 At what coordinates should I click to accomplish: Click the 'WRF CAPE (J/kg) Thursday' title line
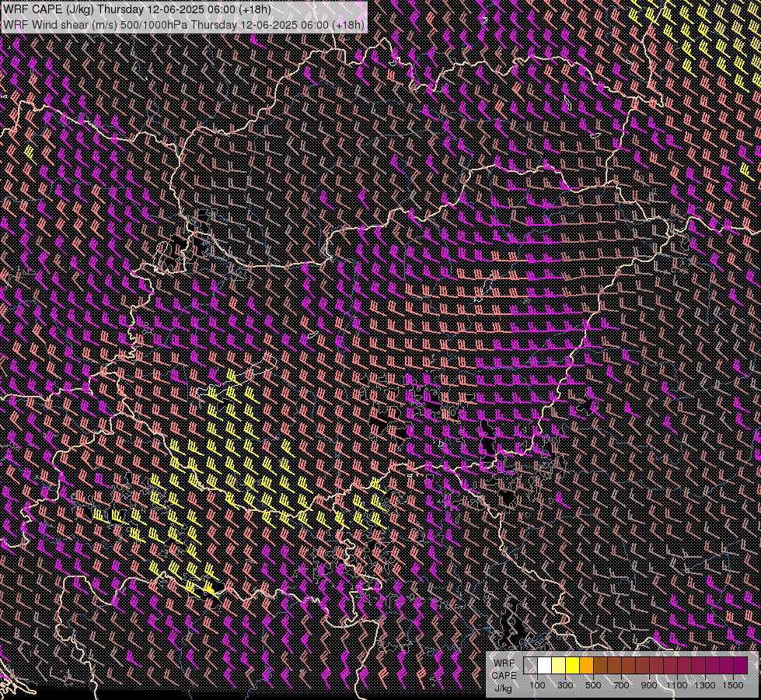pos(137,9)
